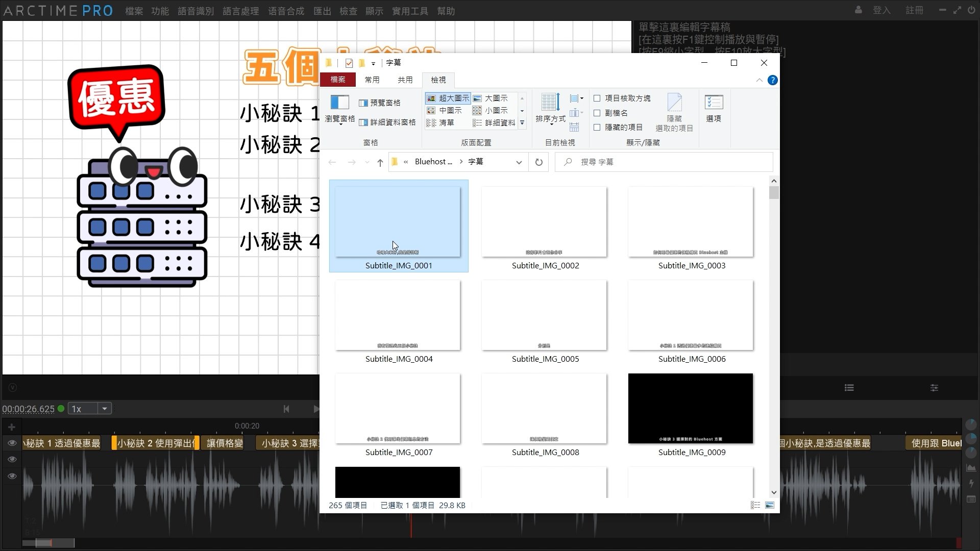The width and height of the screenshot is (980, 551).
Task: Click Arctime fullscreen expand arrows icon
Action: tap(957, 10)
